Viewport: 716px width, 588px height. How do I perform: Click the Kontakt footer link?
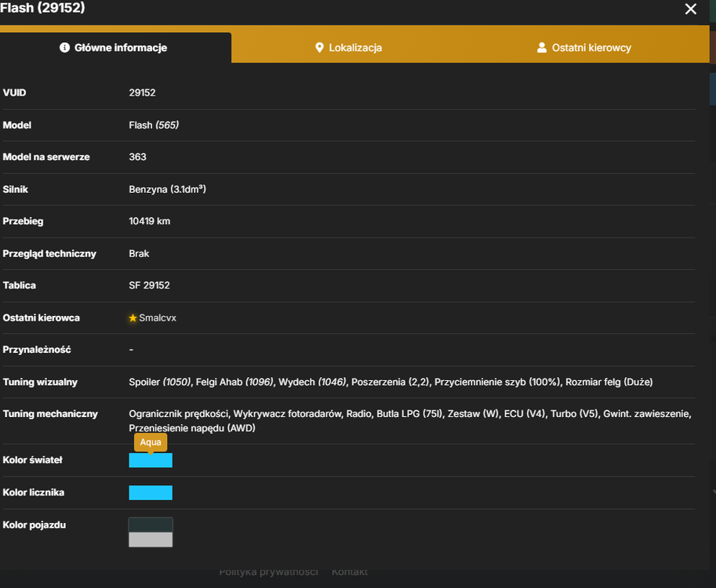coord(349,572)
